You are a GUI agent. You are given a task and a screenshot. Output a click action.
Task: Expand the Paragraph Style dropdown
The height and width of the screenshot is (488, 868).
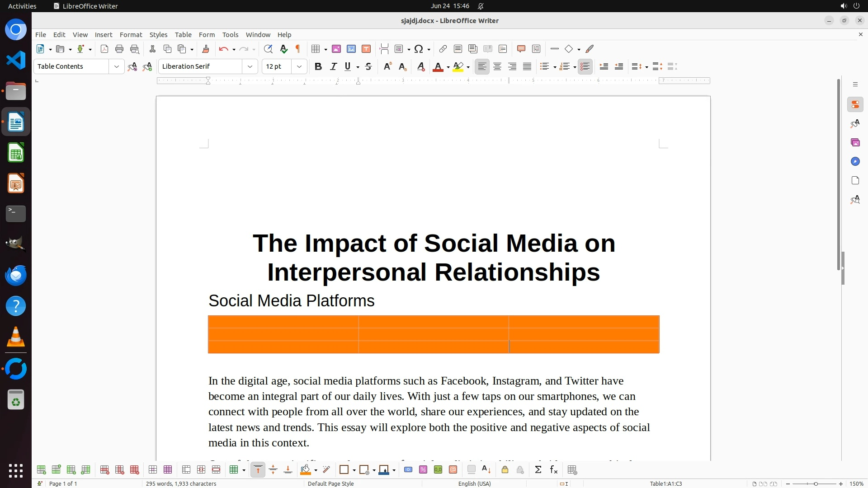coord(116,66)
